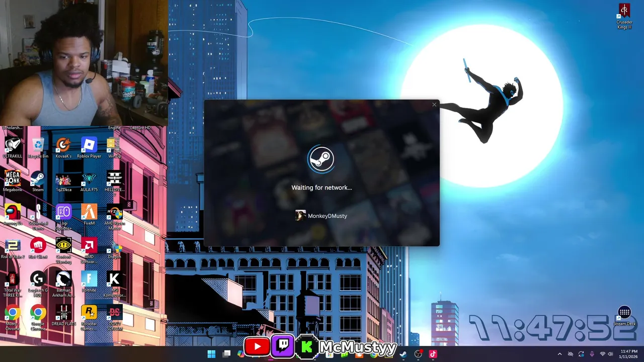644x362 pixels.
Task: Launch the DON'T SCREAM game shortcut
Action: click(114, 318)
